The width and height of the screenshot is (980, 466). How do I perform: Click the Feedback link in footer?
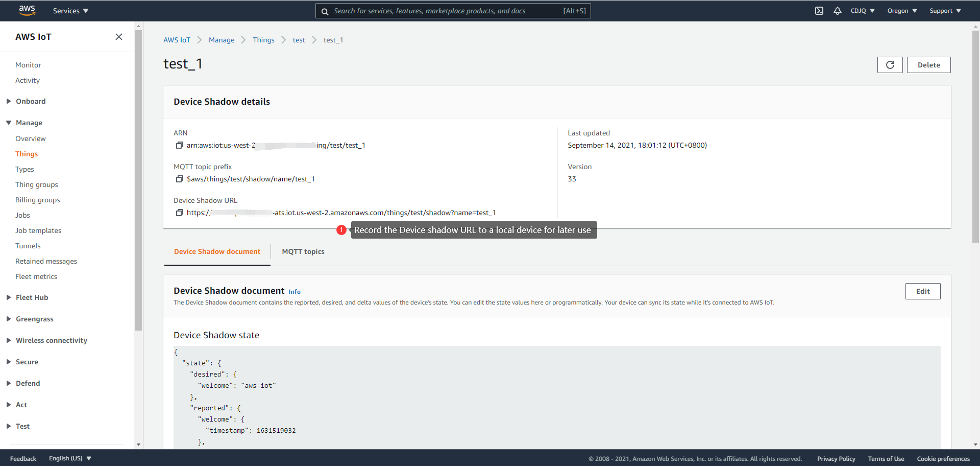click(x=23, y=459)
